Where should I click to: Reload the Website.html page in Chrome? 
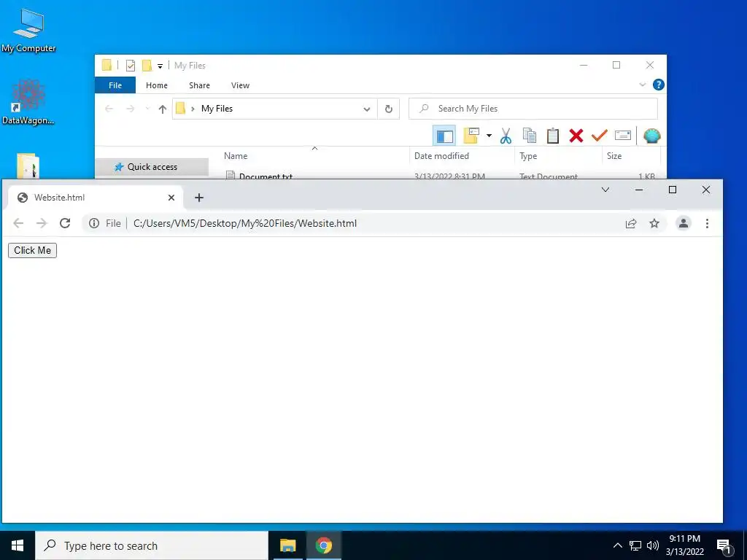pos(65,223)
